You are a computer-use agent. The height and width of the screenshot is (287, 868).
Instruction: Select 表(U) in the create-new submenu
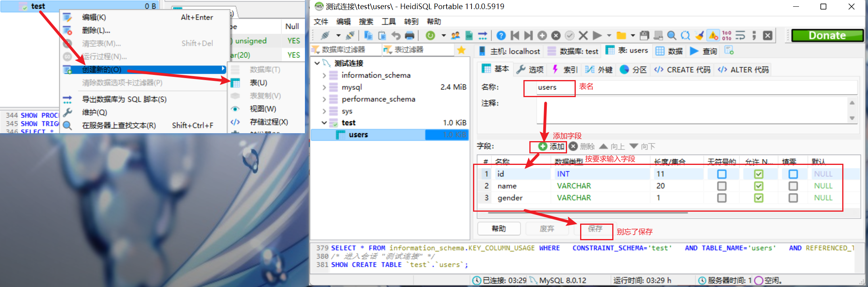258,82
